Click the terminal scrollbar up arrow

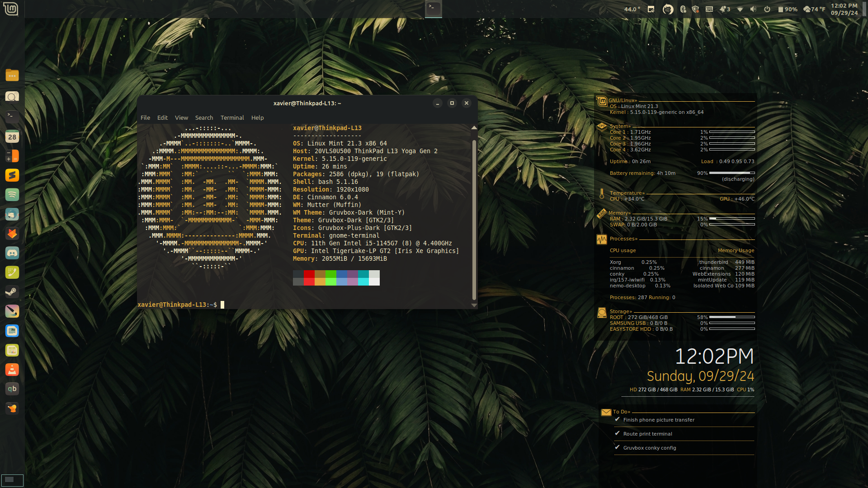point(474,128)
